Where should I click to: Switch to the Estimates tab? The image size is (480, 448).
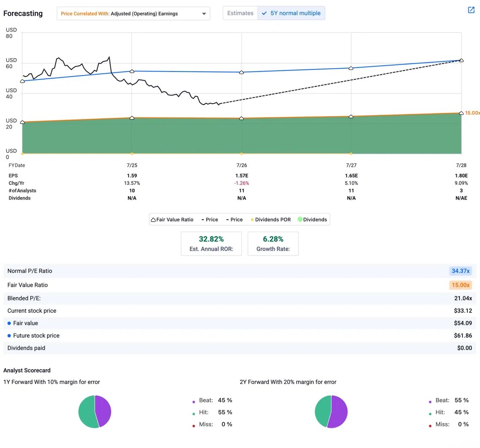[240, 13]
